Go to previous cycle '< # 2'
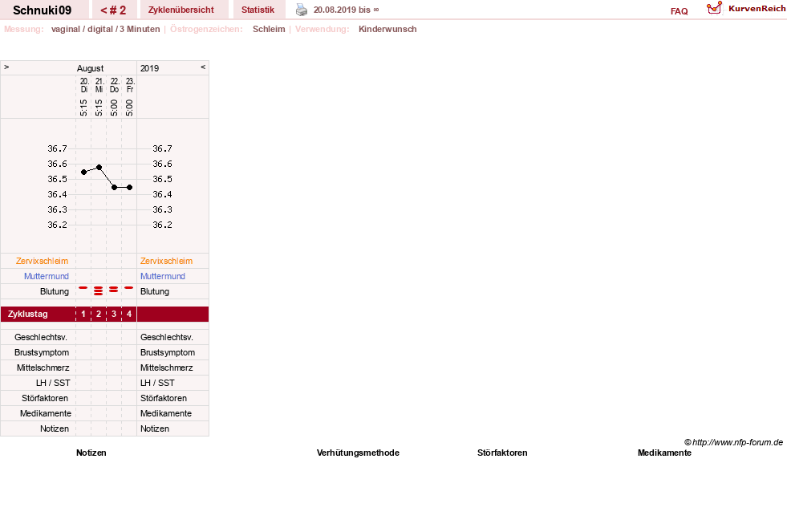 coord(113,10)
